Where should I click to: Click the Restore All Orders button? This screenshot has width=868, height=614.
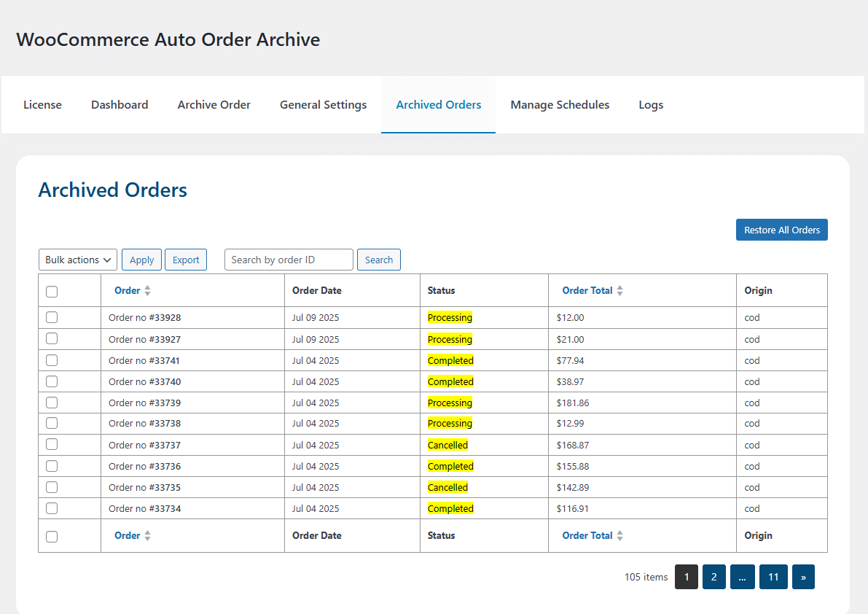[782, 230]
